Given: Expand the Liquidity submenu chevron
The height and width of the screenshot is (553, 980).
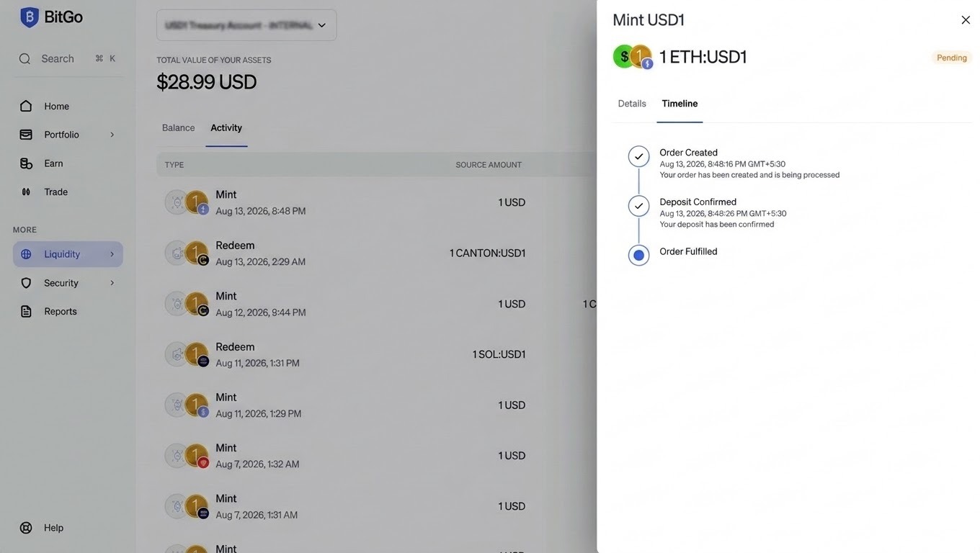Looking at the screenshot, I should (x=112, y=254).
